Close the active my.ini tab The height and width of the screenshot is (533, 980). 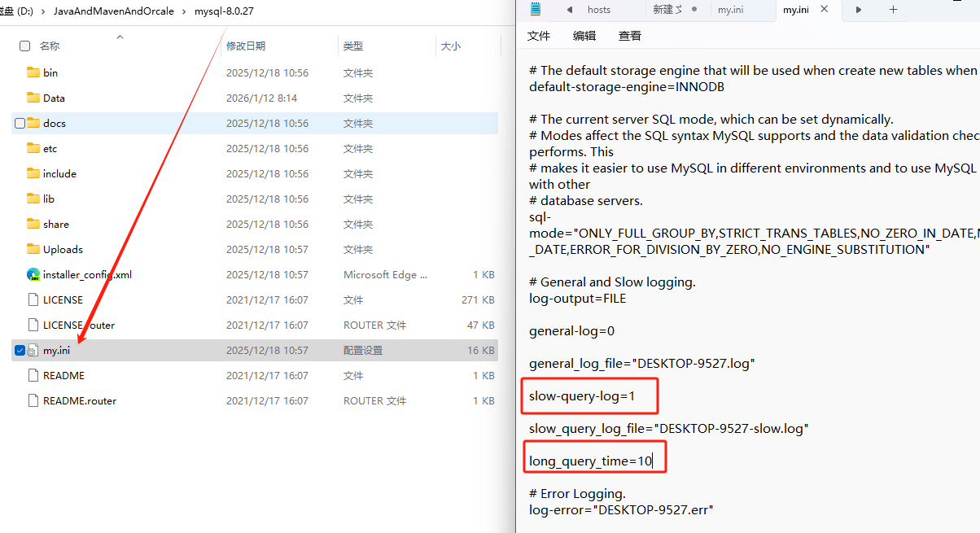click(x=825, y=9)
